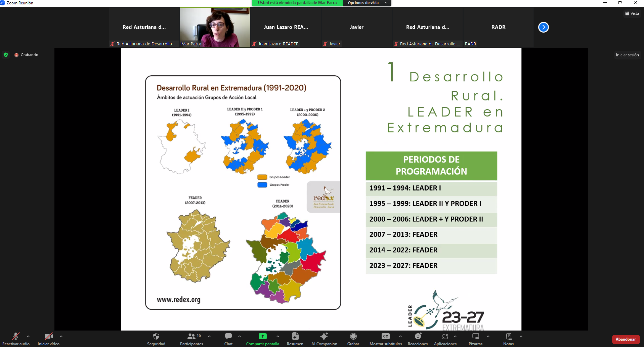
Task: Open the Notas tool
Action: (508, 339)
